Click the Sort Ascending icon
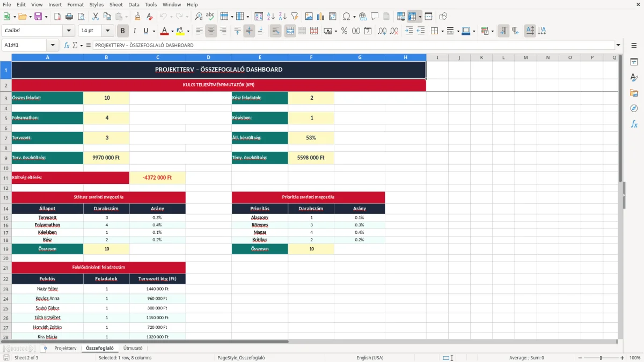Viewport: 644px width, 362px height. tap(271, 17)
